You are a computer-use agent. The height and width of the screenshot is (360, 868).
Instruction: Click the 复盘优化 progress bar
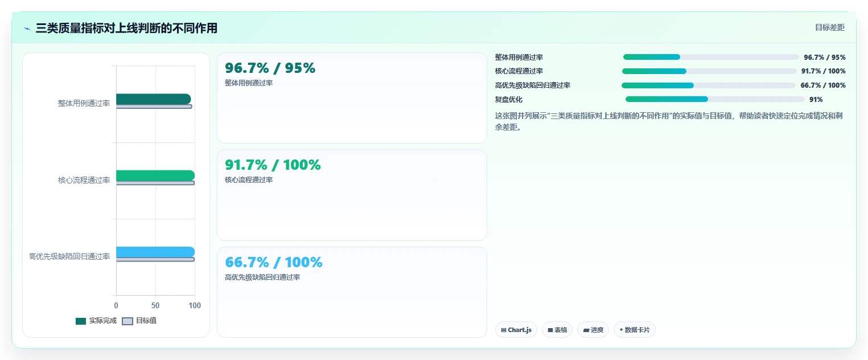(x=715, y=99)
